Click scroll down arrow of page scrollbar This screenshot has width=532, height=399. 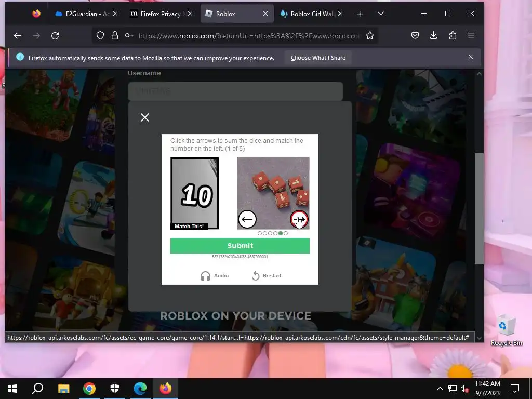tap(479, 338)
